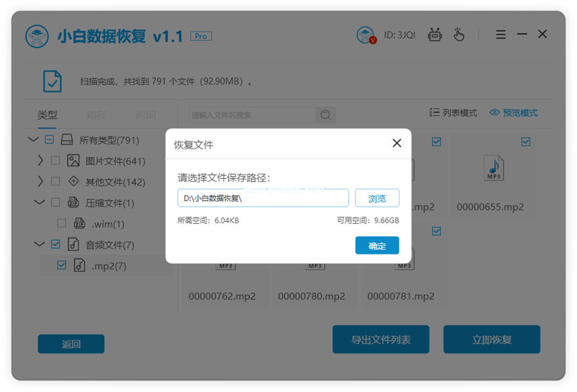Viewport: 577px width, 392px height.
Task: Open the hamburger menu in title bar
Action: [x=500, y=34]
